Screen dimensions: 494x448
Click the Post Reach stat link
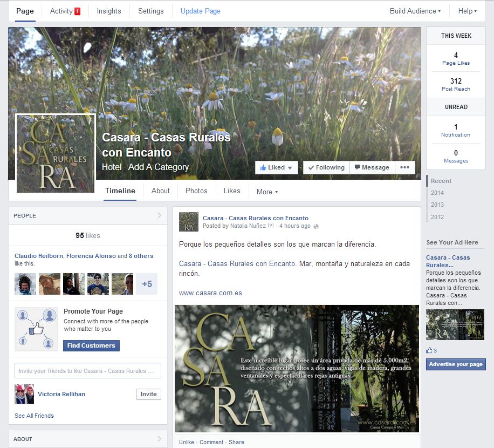tap(456, 89)
